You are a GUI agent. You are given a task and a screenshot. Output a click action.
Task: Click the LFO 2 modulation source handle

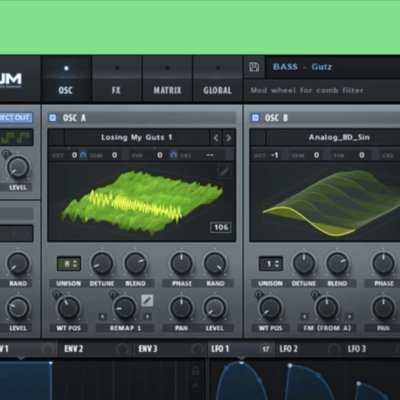pyautogui.click(x=333, y=349)
